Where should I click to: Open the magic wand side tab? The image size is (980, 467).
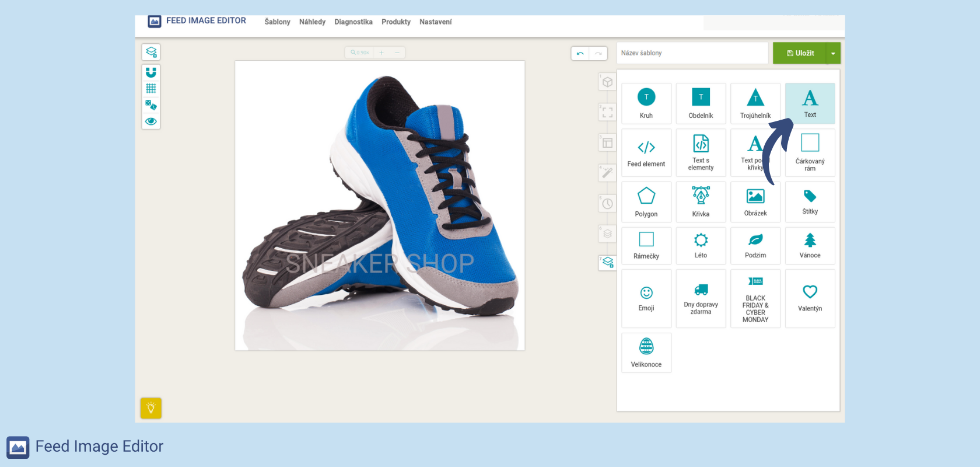click(607, 173)
